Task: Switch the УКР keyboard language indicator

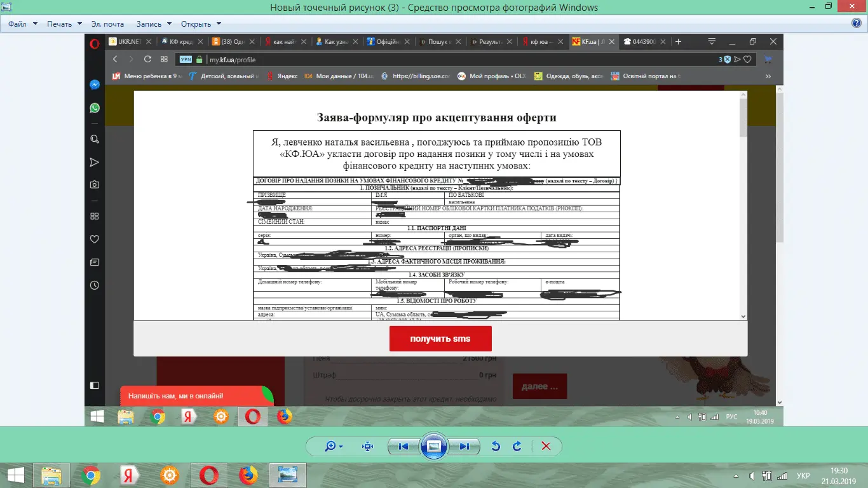Action: coord(803,475)
